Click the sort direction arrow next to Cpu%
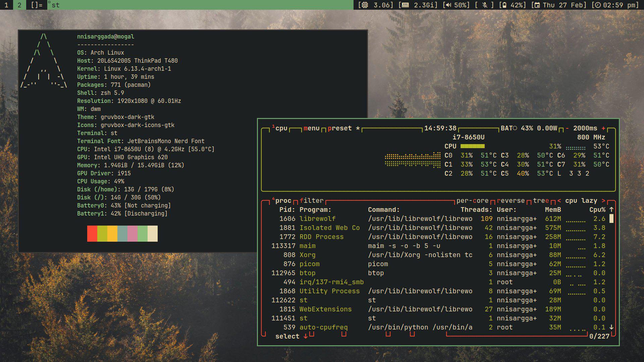 pos(611,209)
